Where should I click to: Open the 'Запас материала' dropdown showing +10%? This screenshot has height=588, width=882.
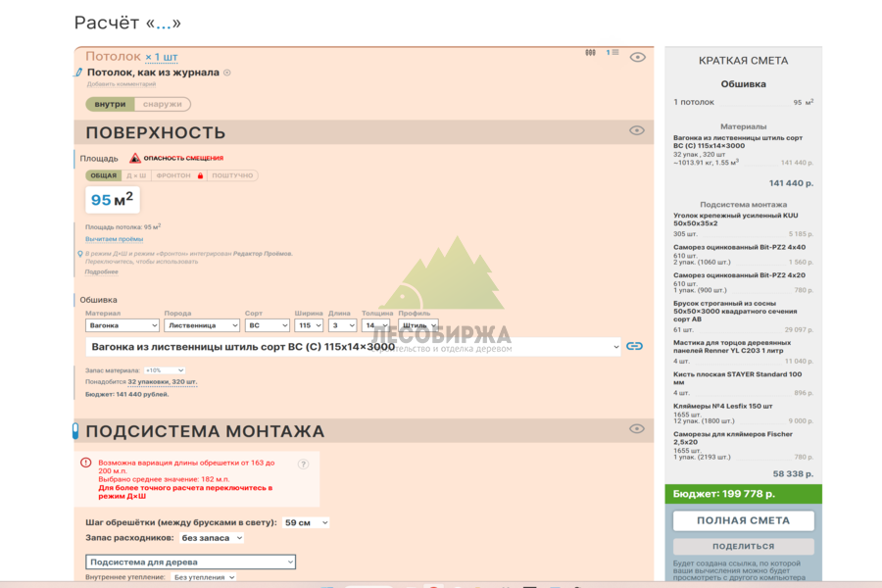(165, 370)
